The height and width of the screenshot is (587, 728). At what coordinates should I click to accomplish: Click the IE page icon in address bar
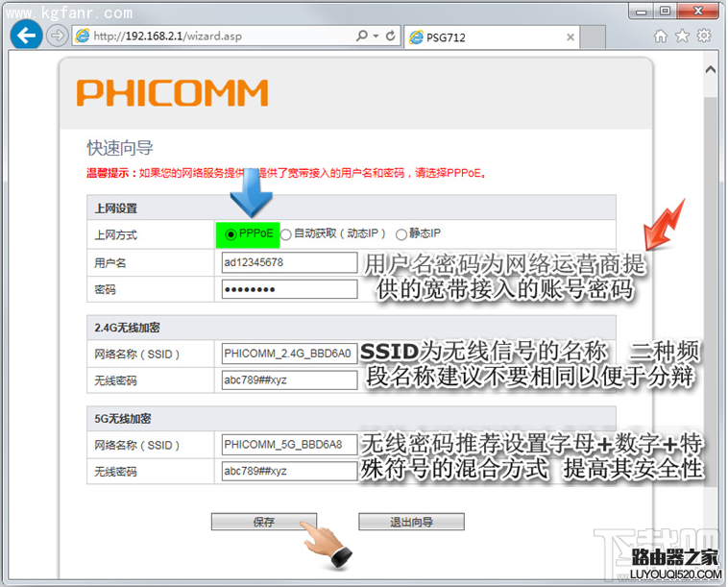coord(83,36)
